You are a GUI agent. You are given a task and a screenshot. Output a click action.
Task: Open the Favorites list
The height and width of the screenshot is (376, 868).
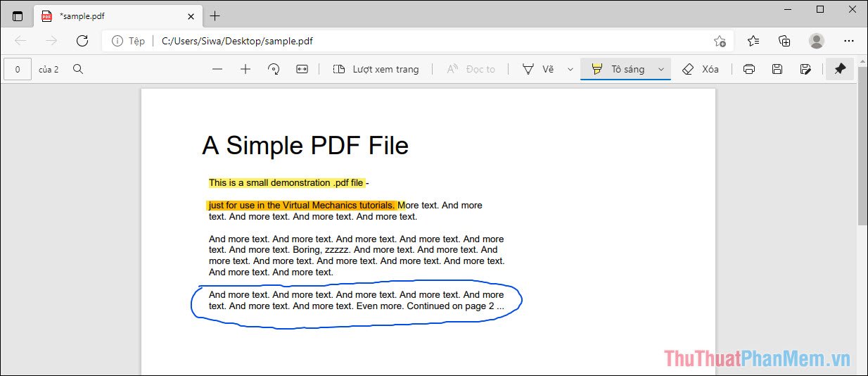(753, 41)
